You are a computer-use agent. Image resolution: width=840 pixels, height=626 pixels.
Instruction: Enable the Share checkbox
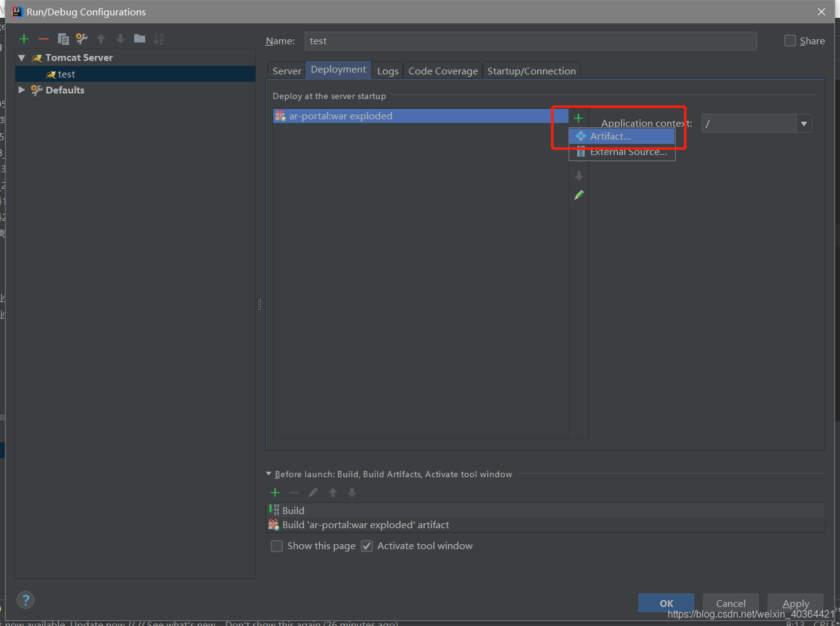point(790,41)
